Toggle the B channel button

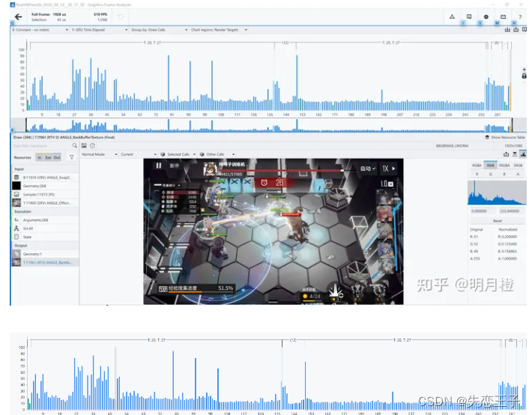pos(504,174)
